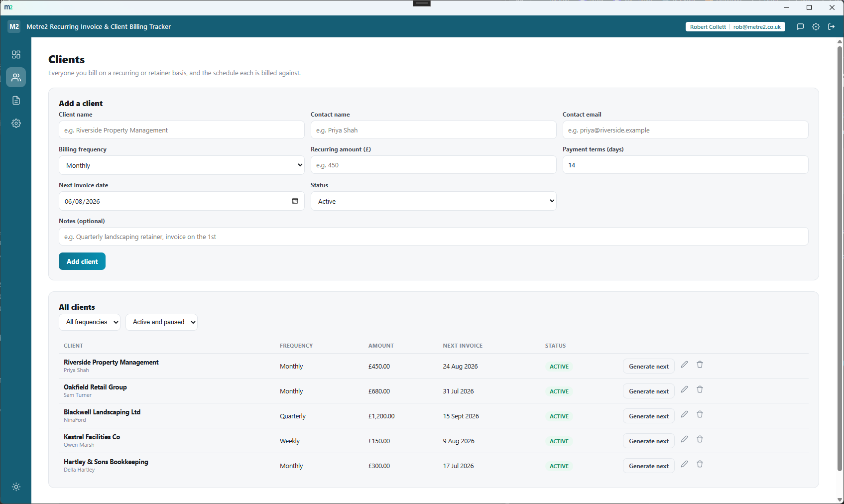Viewport: 844px width, 504px height.
Task: Click the Add client button
Action: point(82,261)
